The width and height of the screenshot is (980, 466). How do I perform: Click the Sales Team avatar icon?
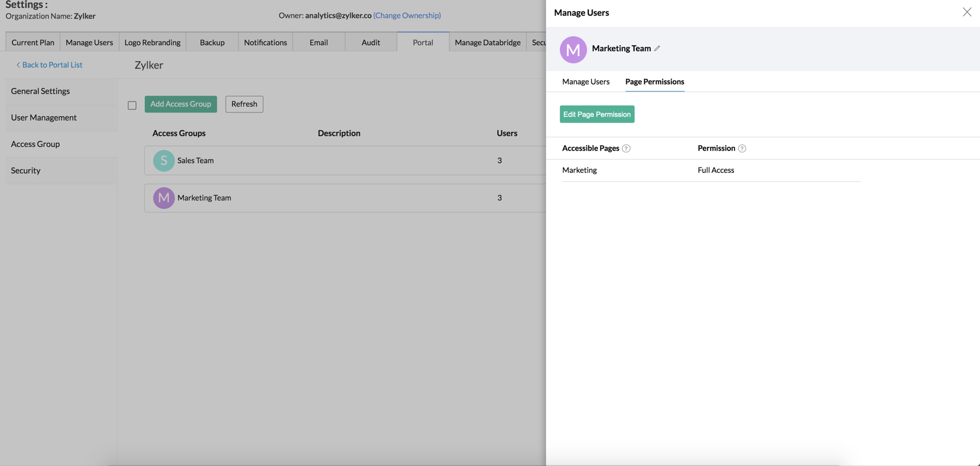(163, 161)
